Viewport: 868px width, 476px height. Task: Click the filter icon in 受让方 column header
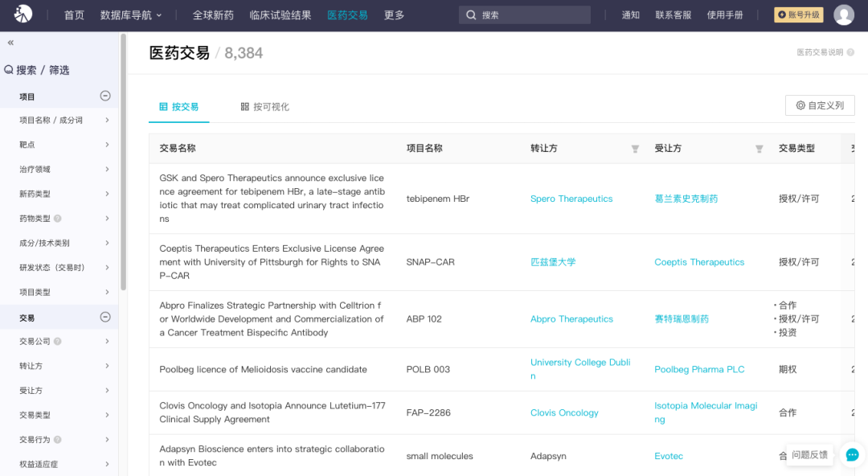[x=759, y=149]
